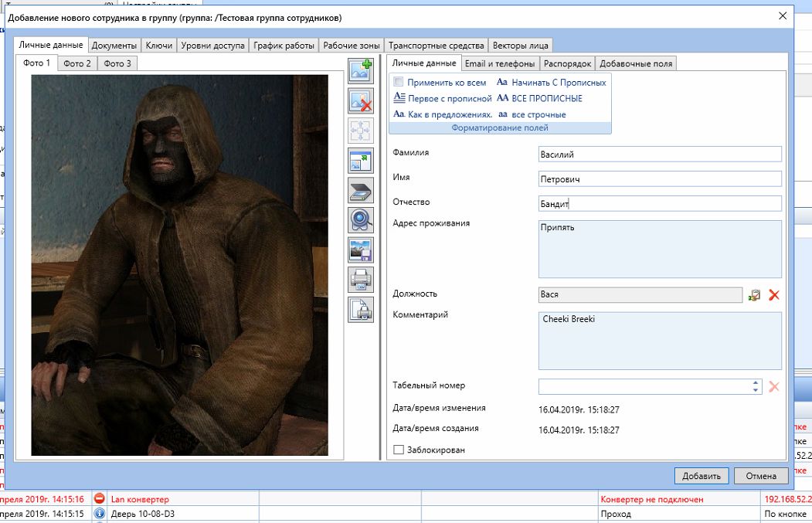Increase Табельный номер with the up spinner arrow

pyautogui.click(x=756, y=383)
